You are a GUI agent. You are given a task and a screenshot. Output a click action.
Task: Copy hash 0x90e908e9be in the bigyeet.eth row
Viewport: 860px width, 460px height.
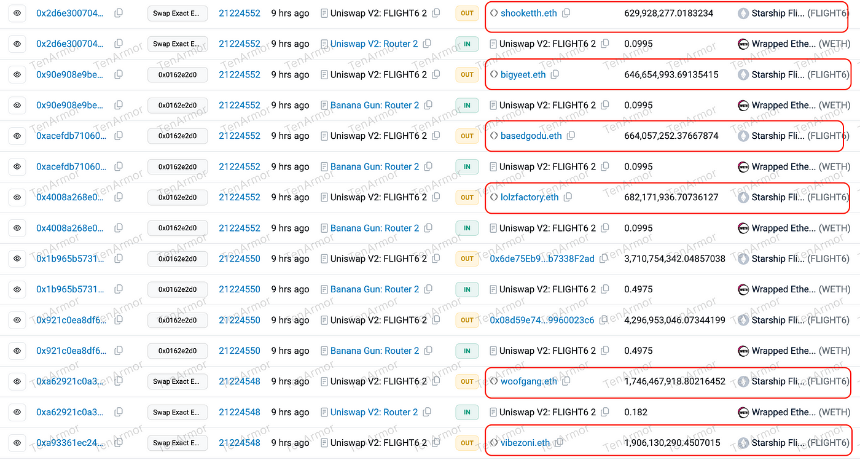[x=118, y=74]
